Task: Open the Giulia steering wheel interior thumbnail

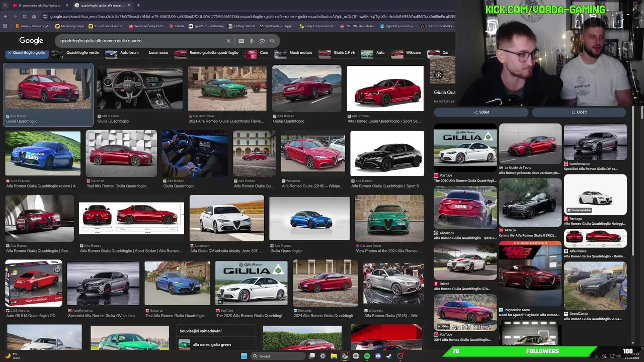Action: click(139, 88)
